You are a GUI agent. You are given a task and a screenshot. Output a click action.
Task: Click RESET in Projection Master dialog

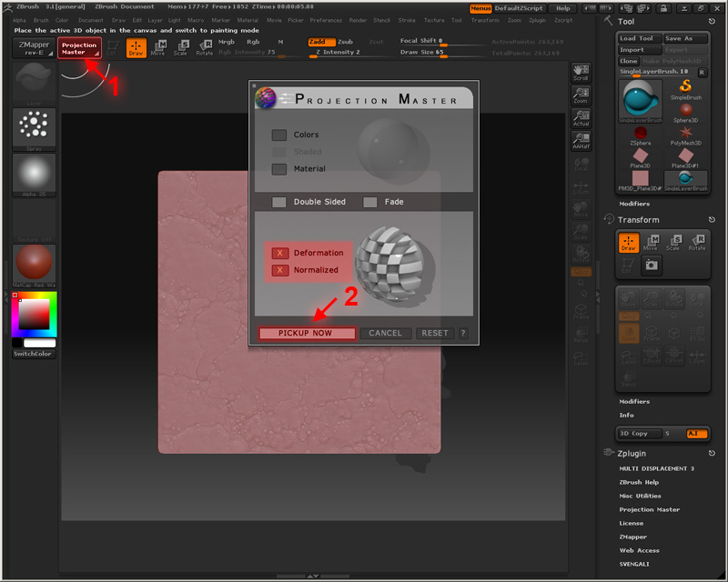(435, 333)
